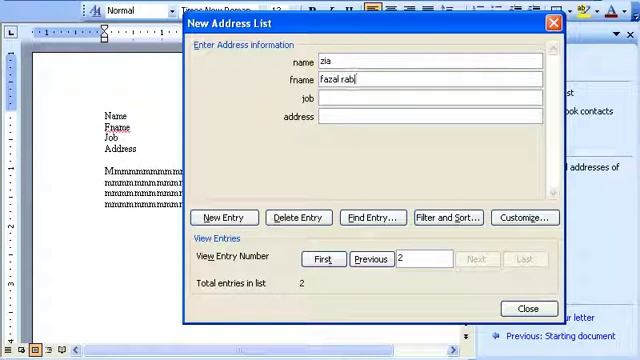Click the 'Total entries in list' label
This screenshot has width=640, height=360.
[231, 283]
